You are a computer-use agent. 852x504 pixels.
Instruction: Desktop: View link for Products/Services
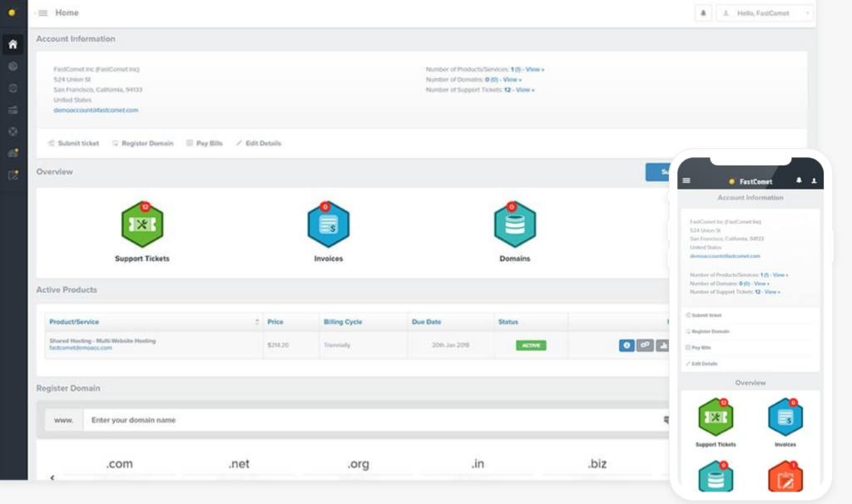535,70
